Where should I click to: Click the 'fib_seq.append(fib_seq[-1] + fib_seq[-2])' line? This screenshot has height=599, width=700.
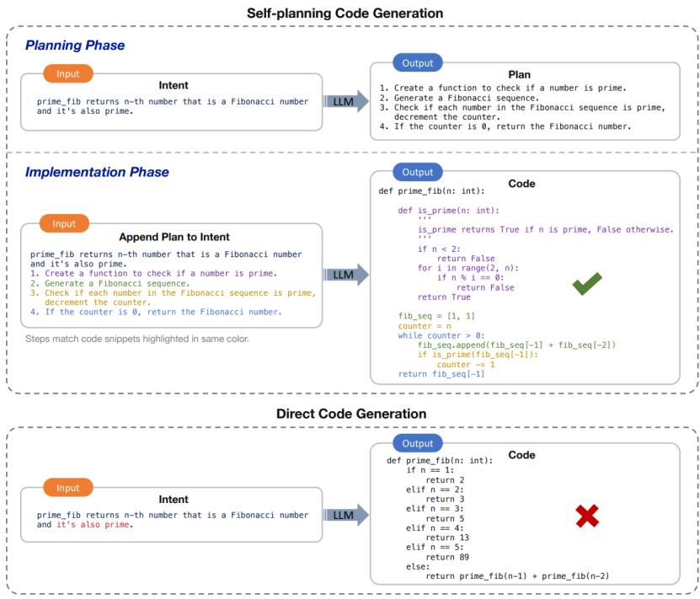[x=516, y=345]
